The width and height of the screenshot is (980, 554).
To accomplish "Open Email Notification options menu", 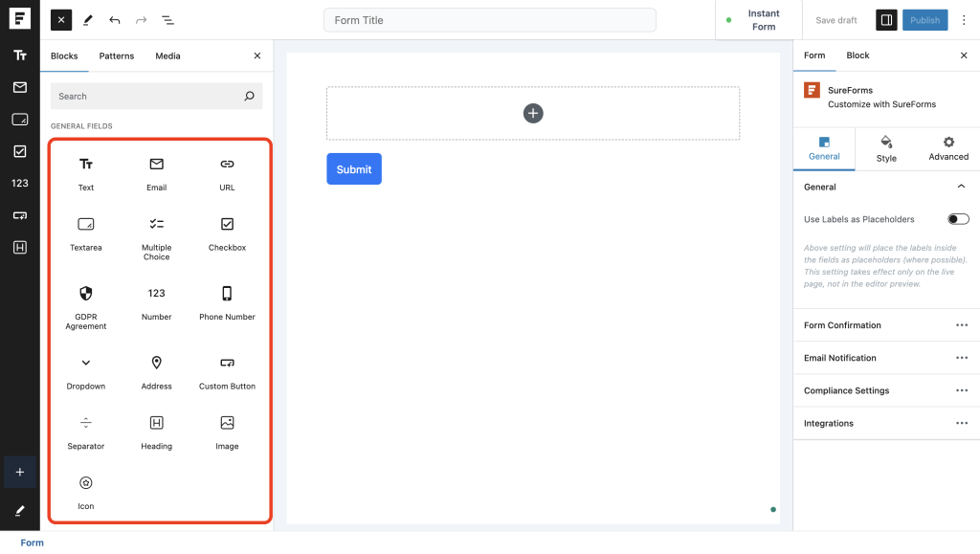I will 963,358.
